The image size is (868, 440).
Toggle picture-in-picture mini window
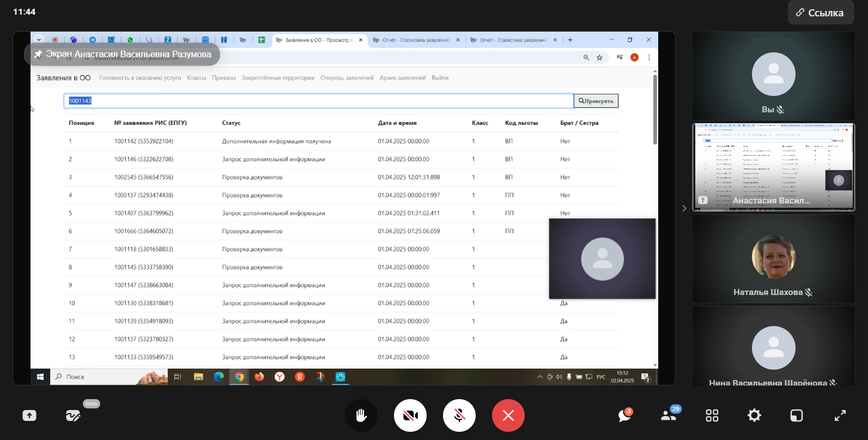click(x=797, y=415)
